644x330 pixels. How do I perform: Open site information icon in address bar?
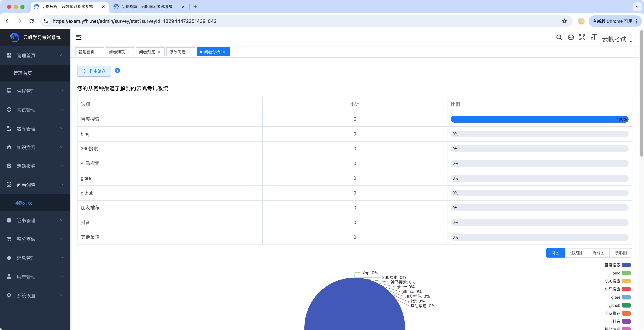[x=46, y=21]
